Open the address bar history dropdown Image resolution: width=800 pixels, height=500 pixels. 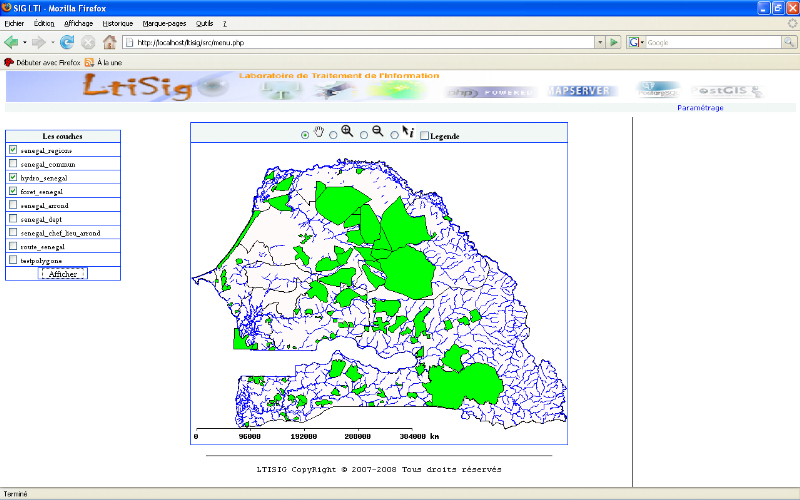(600, 42)
